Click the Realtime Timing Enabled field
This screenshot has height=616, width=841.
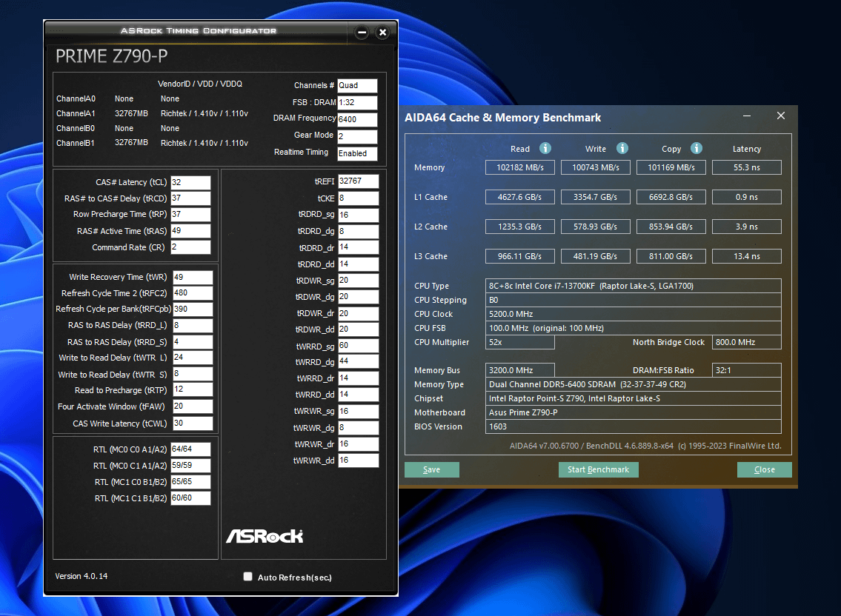click(x=357, y=153)
